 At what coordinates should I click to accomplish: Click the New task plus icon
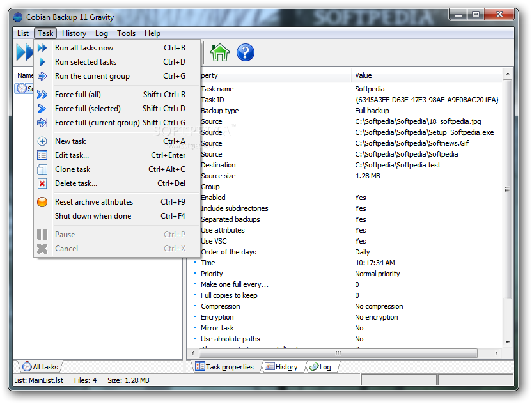42,141
